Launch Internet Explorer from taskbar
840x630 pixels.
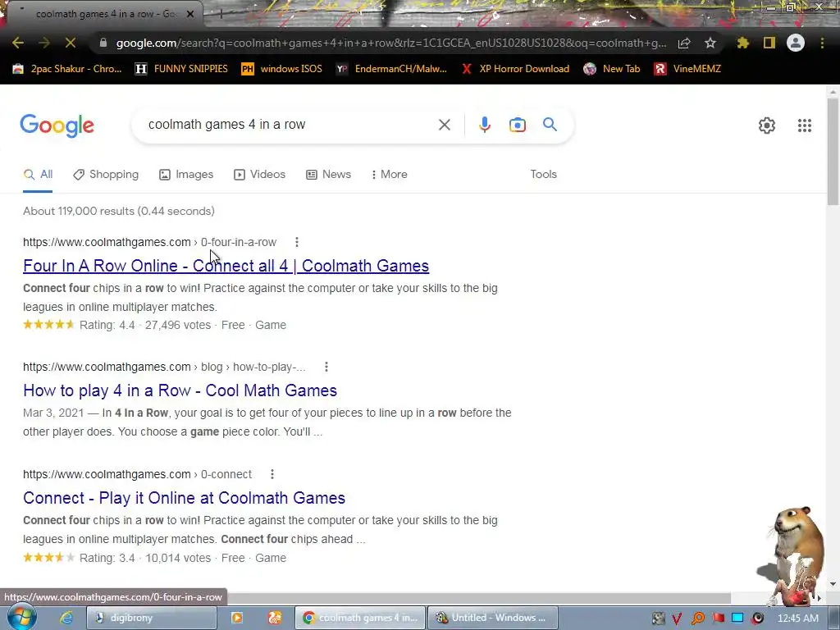coord(66,618)
